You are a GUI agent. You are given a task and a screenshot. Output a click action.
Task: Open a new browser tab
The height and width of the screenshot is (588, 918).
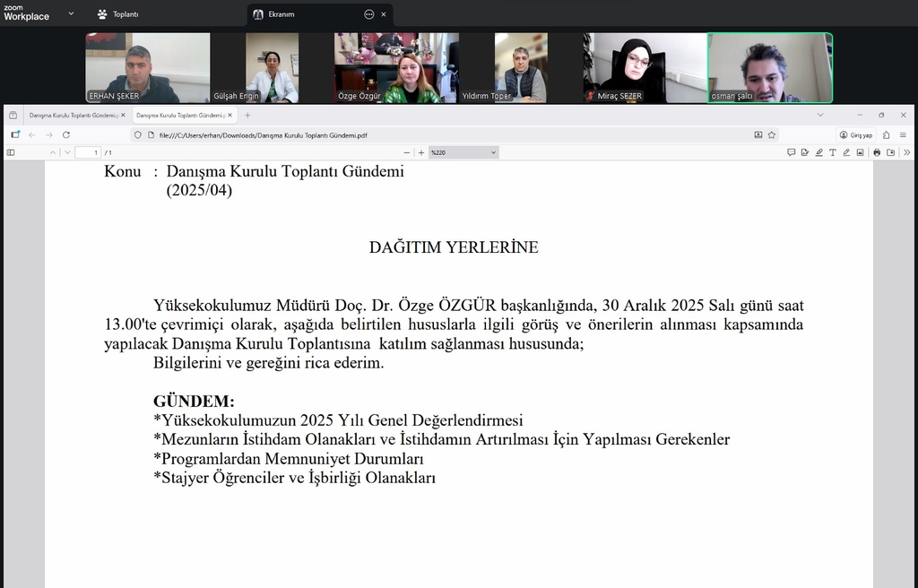(247, 116)
